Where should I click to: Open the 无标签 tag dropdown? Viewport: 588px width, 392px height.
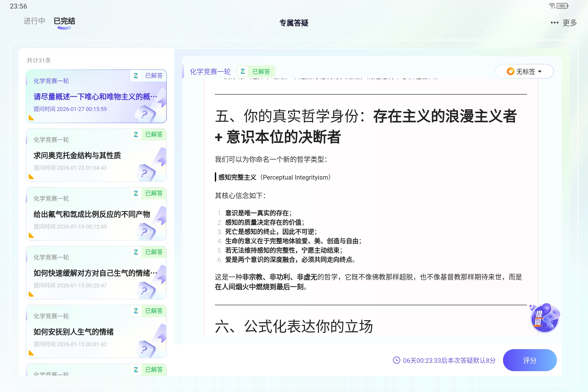click(x=524, y=72)
